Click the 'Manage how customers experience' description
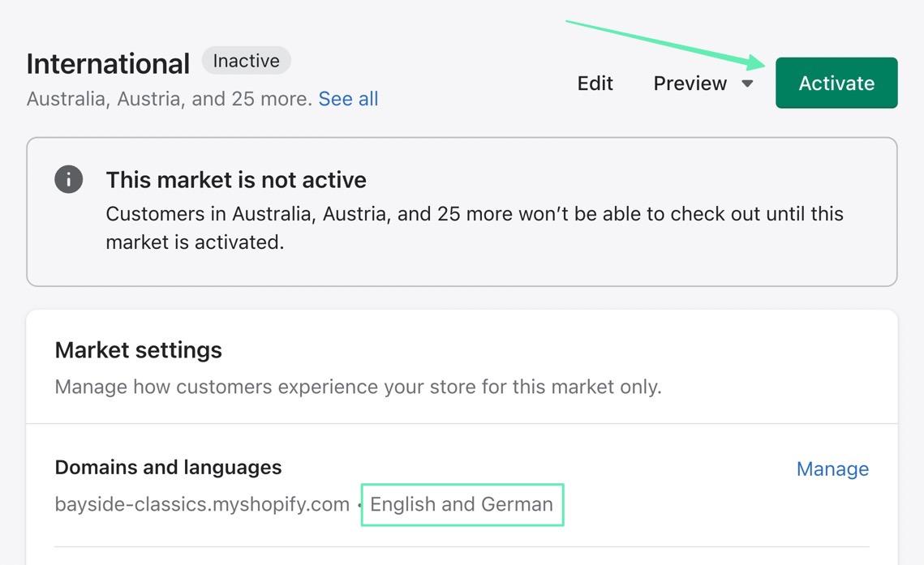The image size is (924, 565). pyautogui.click(x=358, y=387)
